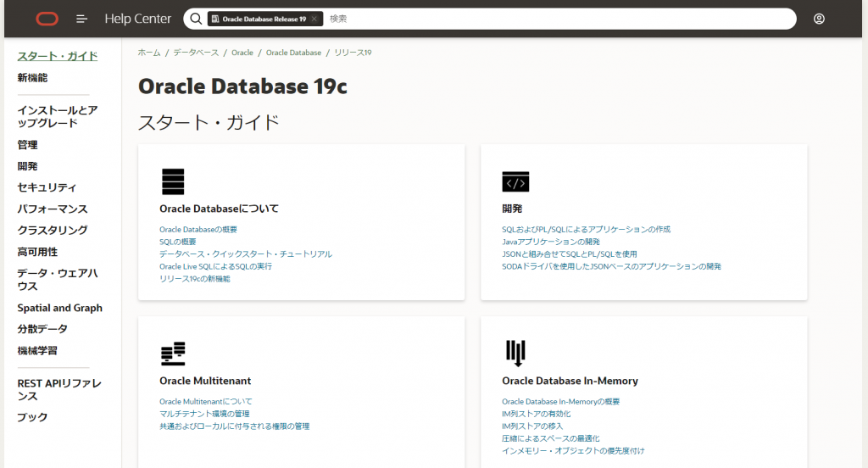Click the search magnifier icon
Screen dimensions: 868x468
point(196,19)
